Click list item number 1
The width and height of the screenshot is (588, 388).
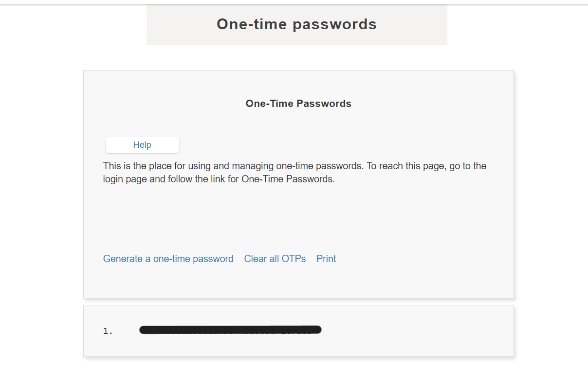[108, 330]
